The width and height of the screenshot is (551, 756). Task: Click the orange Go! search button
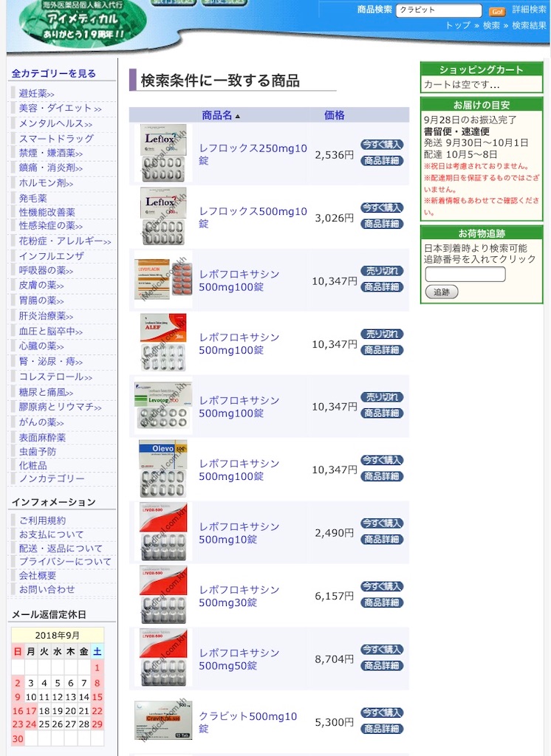[497, 12]
